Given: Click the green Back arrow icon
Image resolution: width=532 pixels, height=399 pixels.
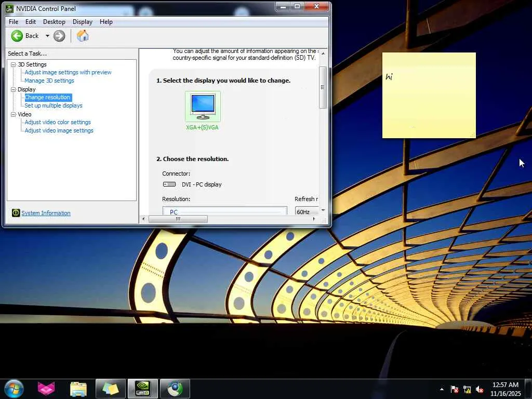Looking at the screenshot, I should (17, 36).
